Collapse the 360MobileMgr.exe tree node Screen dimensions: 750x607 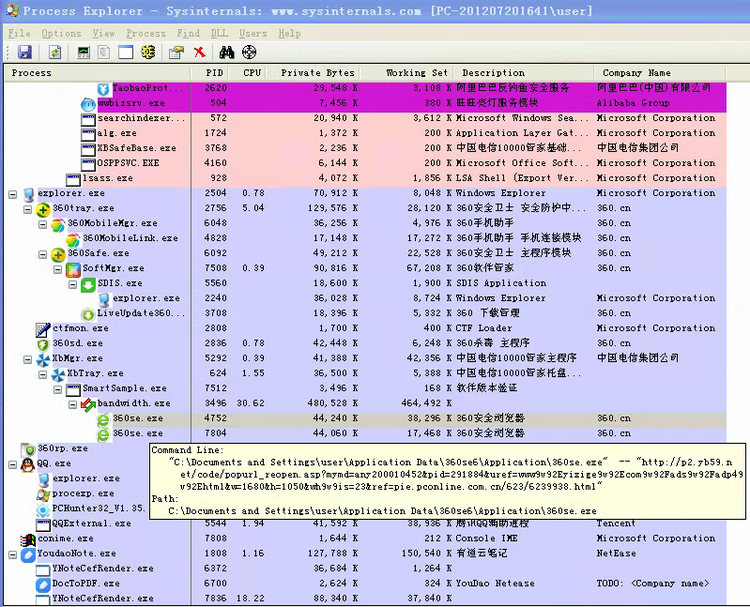(43, 224)
